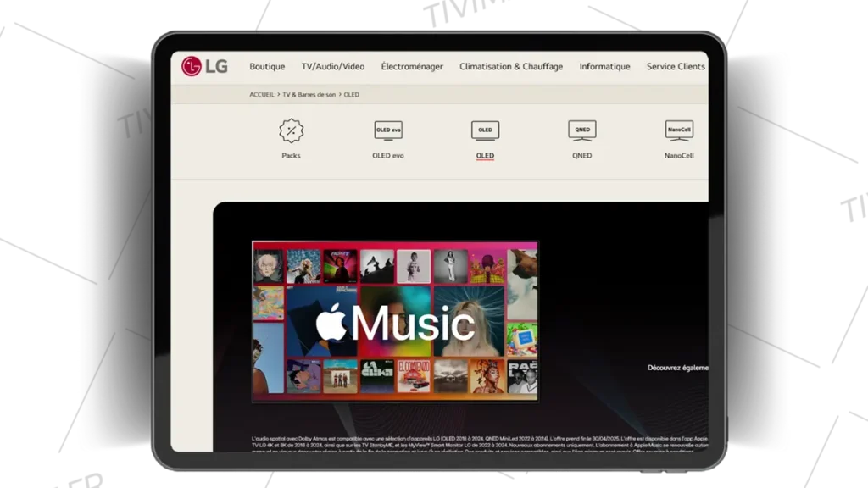The width and height of the screenshot is (868, 488).
Task: Click the OLED evo label
Action: coord(388,156)
